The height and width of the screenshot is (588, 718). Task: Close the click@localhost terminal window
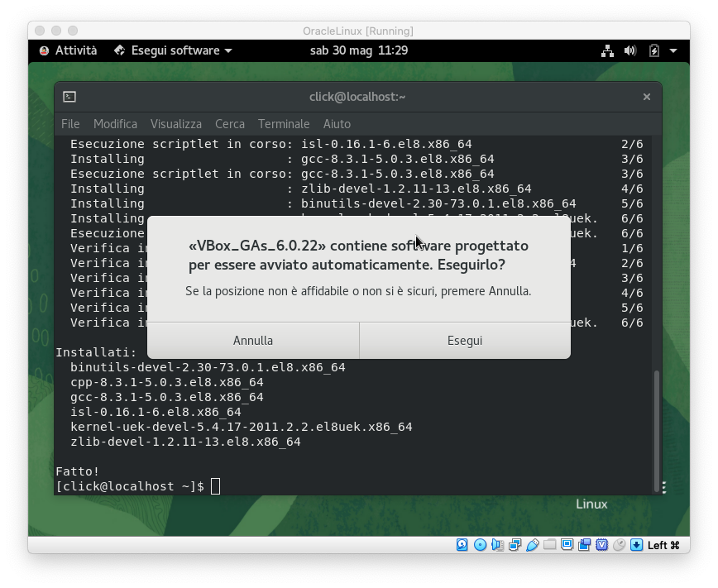click(x=647, y=97)
